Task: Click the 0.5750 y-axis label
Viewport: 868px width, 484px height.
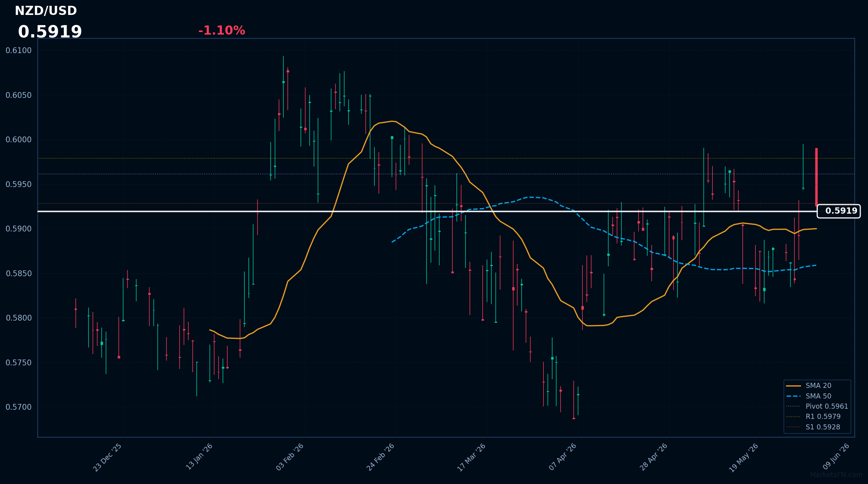Action: point(19,363)
